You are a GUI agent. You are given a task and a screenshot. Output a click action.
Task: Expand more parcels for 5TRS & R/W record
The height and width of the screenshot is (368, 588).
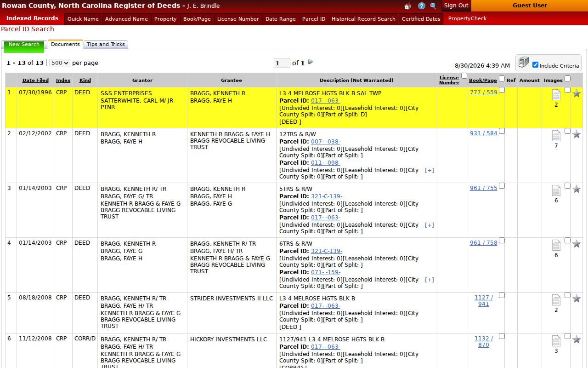click(429, 225)
